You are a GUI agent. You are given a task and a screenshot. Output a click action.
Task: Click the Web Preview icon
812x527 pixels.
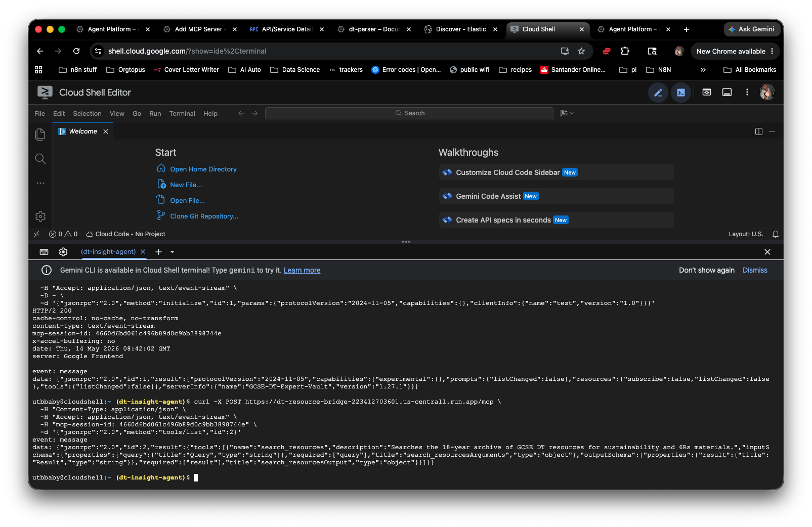pos(707,92)
